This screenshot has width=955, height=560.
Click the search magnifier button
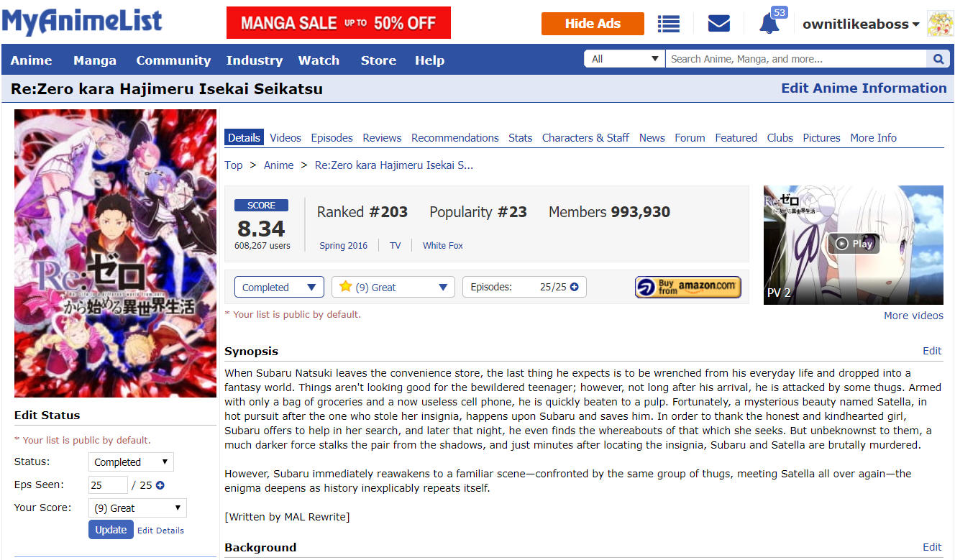(x=938, y=59)
